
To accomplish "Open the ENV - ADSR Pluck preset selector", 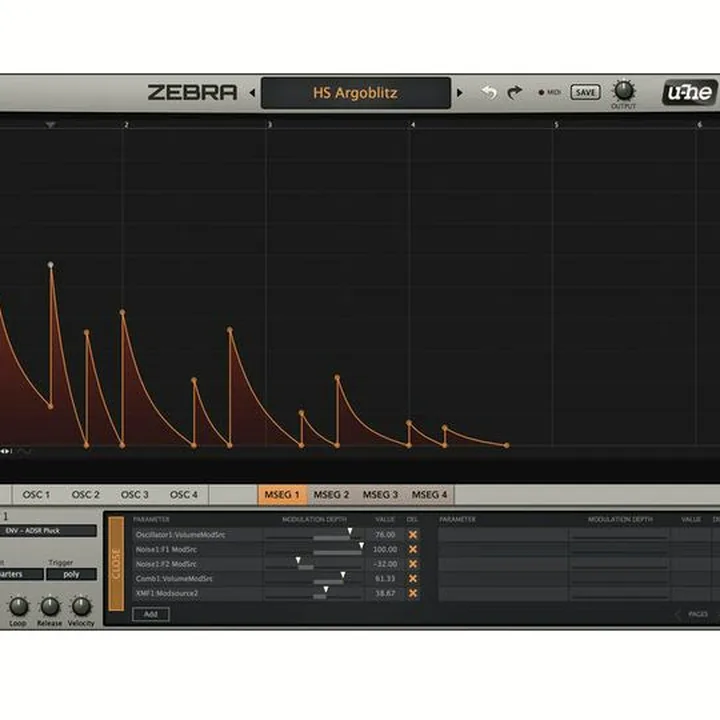I will 48,531.
